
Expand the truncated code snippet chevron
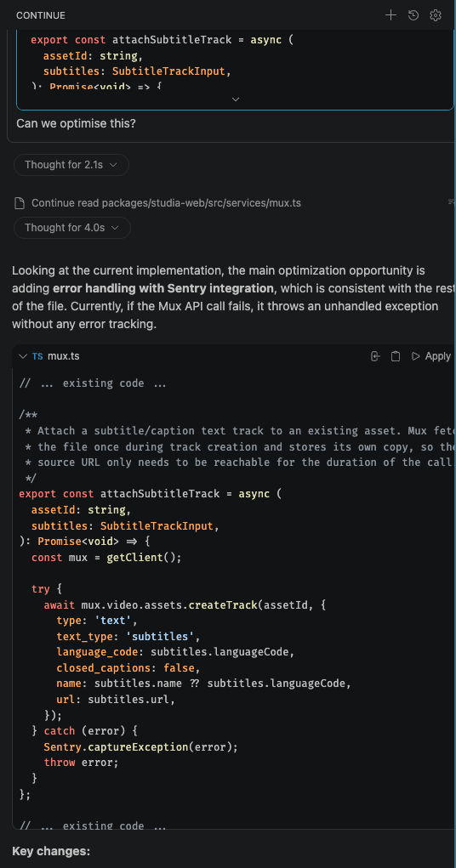click(236, 99)
